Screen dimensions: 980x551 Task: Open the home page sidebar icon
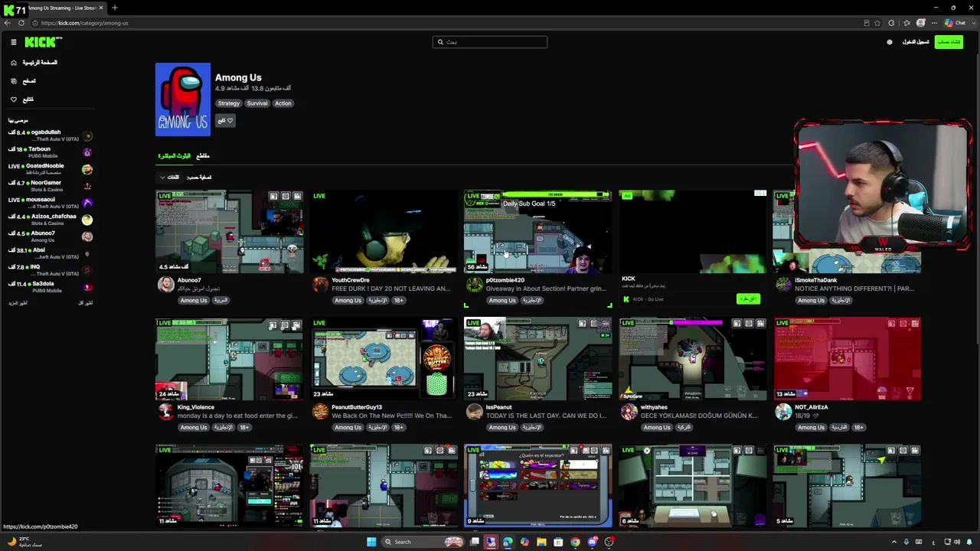14,63
